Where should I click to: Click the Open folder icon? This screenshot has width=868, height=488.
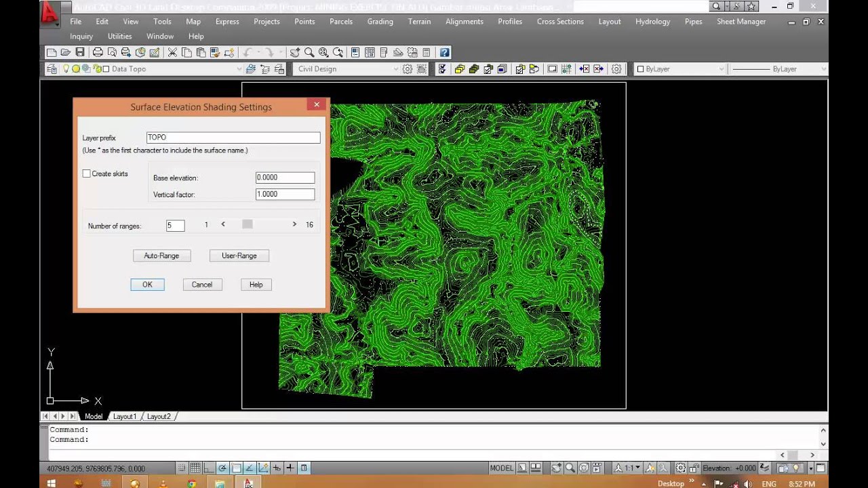[66, 52]
